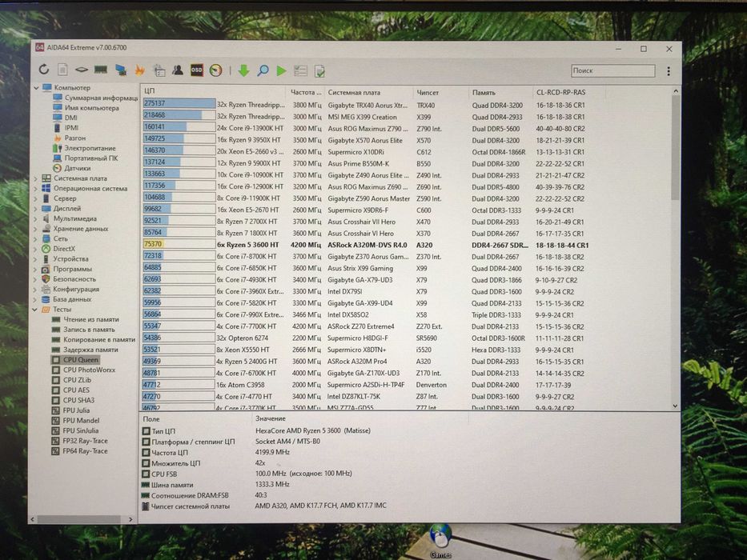Click the Refresh toolbar icon

44,69
